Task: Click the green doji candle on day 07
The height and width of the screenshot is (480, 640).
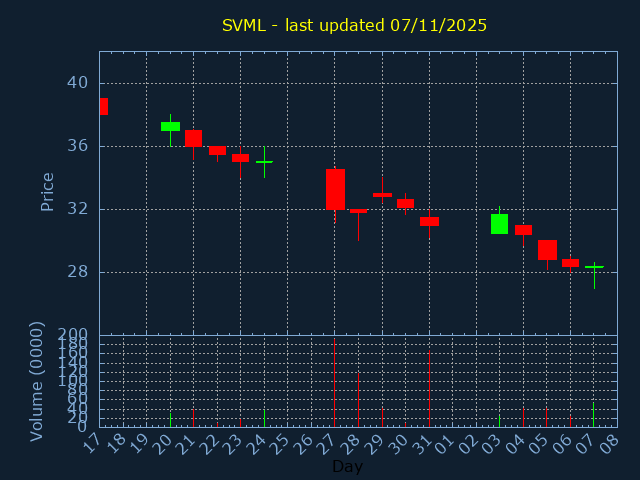Action: click(x=594, y=267)
